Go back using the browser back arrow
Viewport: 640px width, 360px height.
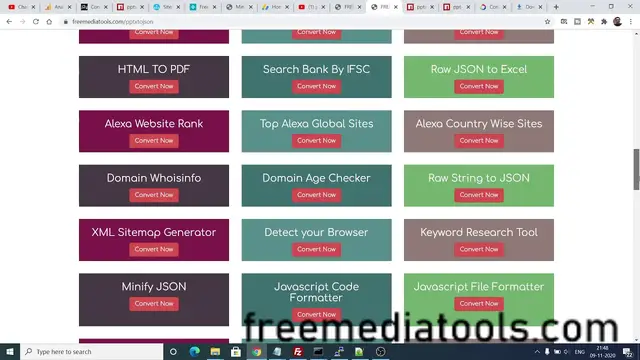[9, 22]
